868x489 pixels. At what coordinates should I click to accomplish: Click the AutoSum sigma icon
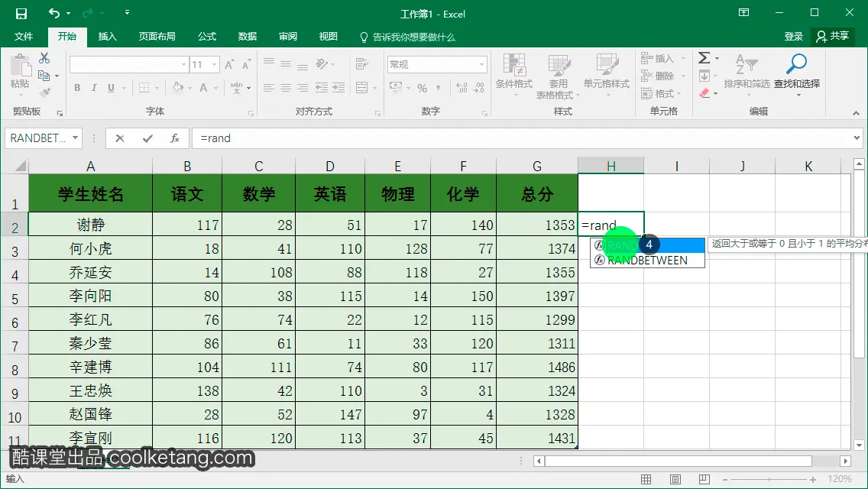point(704,57)
